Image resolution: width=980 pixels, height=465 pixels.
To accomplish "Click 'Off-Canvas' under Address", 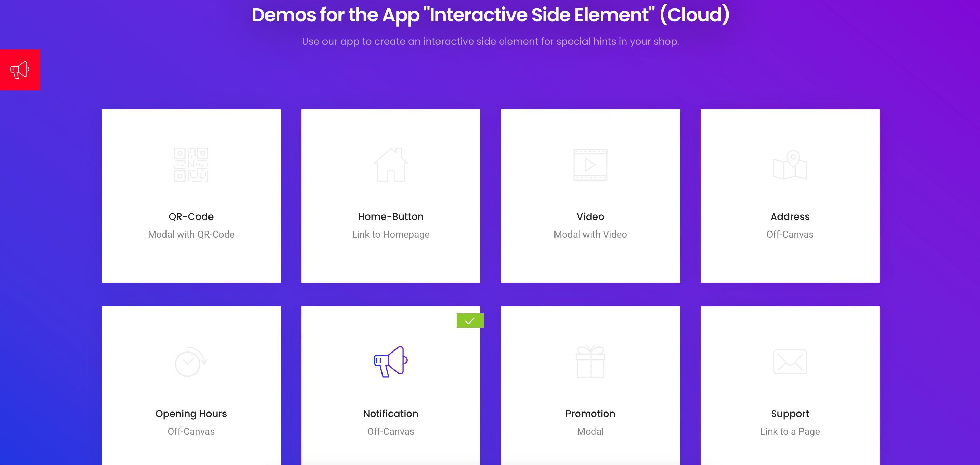I will tap(790, 234).
